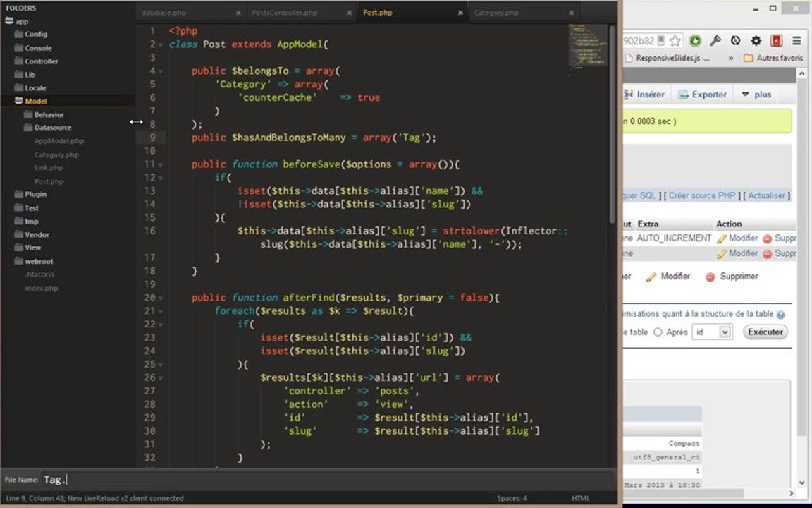Screen dimensions: 812x508
Task: Fold the beforeSave function at line 11
Action: coord(161,165)
